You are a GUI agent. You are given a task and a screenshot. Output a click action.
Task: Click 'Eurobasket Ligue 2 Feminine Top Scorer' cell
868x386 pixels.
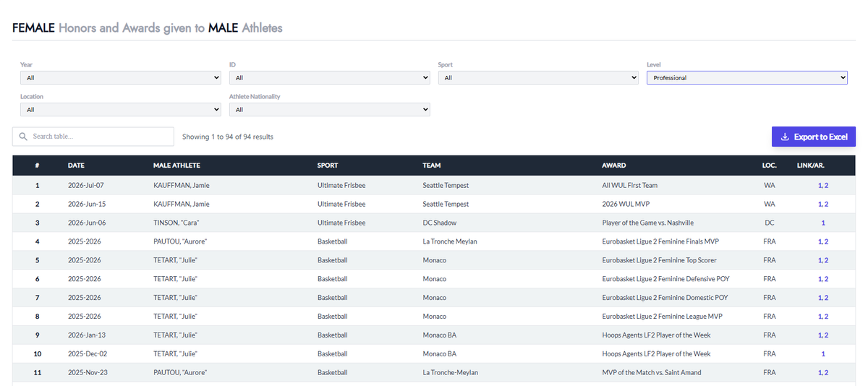660,260
